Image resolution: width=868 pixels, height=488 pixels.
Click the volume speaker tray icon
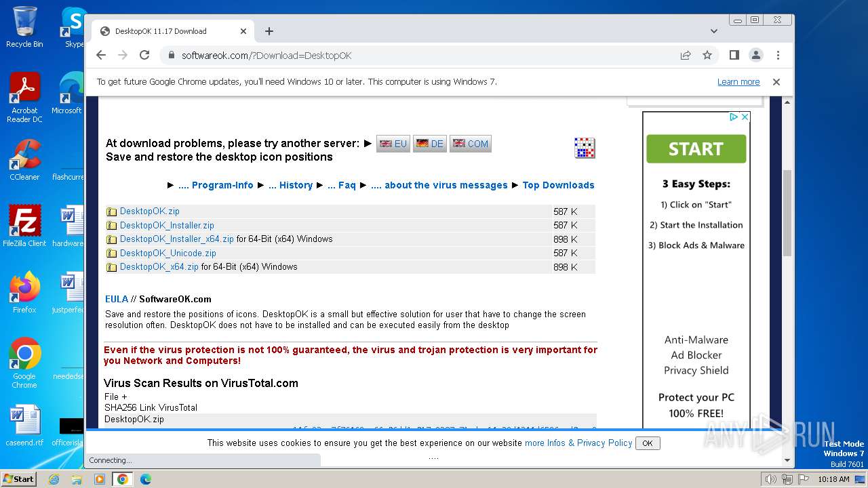(771, 479)
